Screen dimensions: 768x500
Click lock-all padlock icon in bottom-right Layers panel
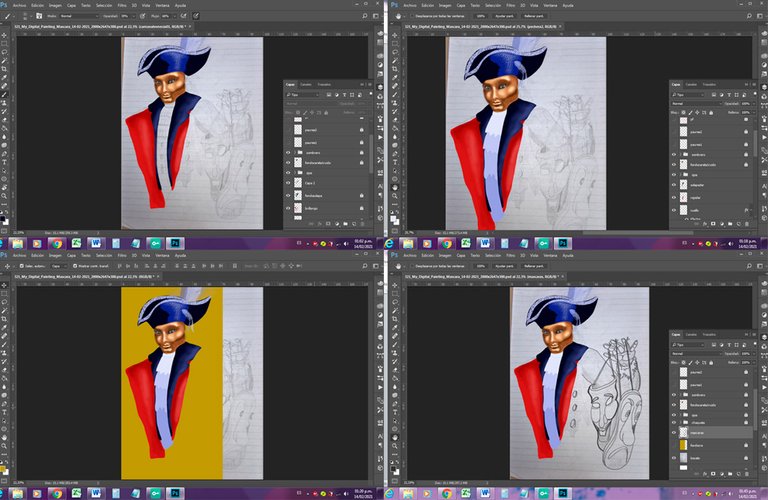(711, 362)
